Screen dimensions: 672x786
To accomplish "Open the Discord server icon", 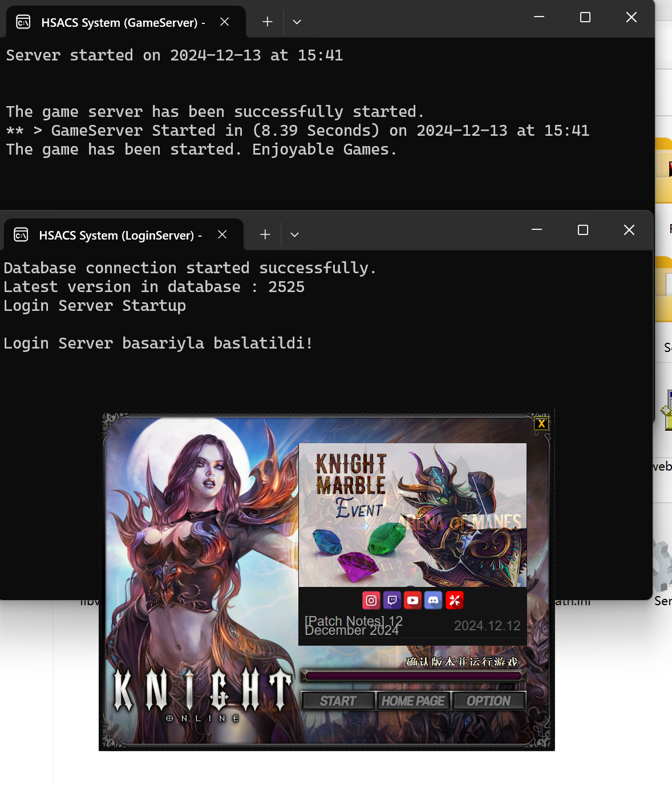I will click(x=434, y=600).
